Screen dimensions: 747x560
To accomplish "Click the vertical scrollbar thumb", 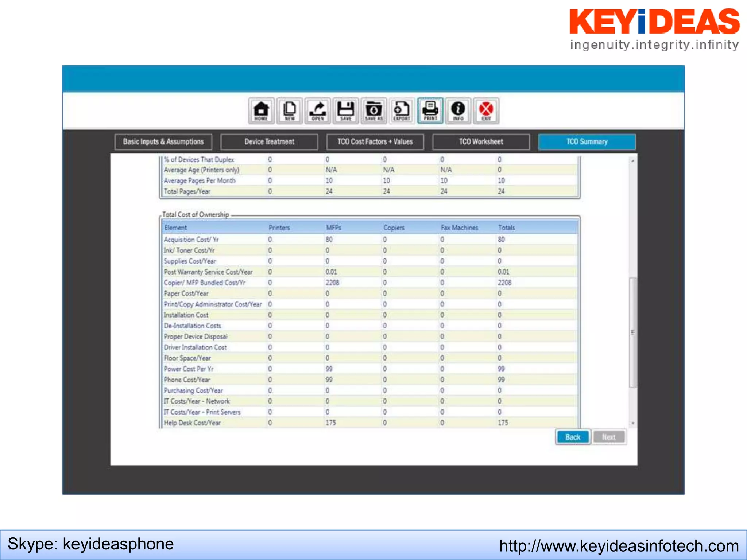I will 633,332.
